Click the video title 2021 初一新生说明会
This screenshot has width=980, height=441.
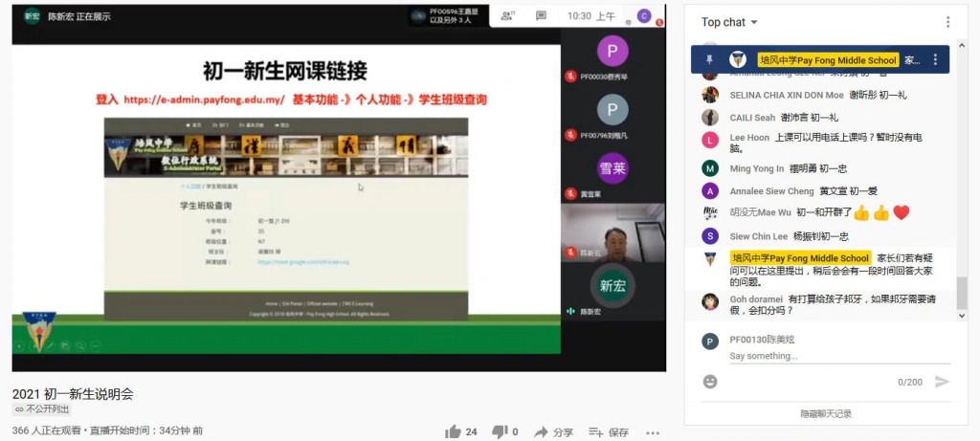73,394
